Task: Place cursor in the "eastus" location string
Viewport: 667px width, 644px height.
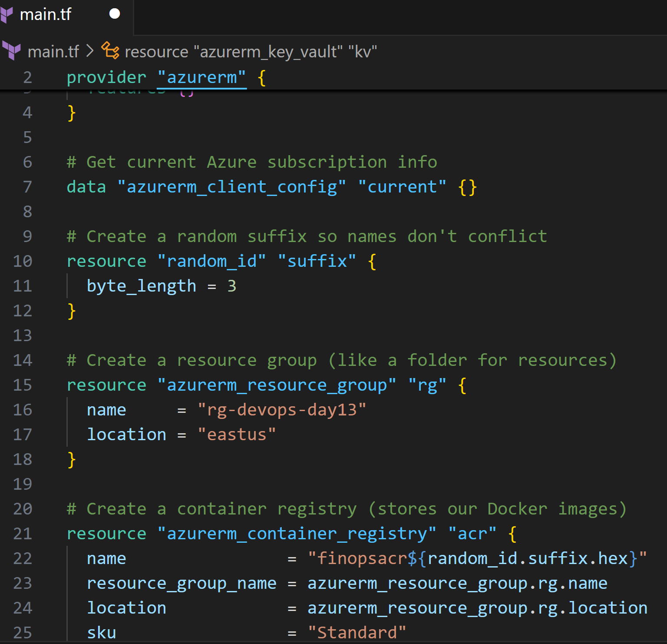Action: (237, 435)
